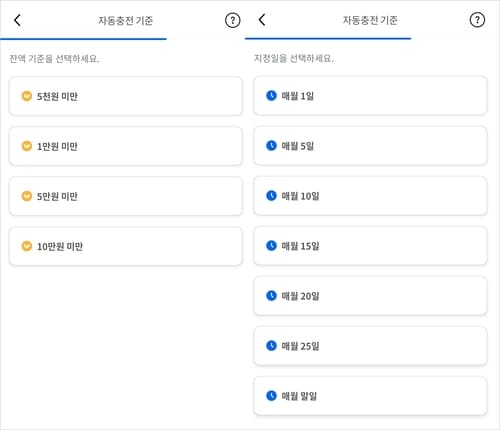
Task: Select 매월 10일 charge date
Action: [x=370, y=196]
